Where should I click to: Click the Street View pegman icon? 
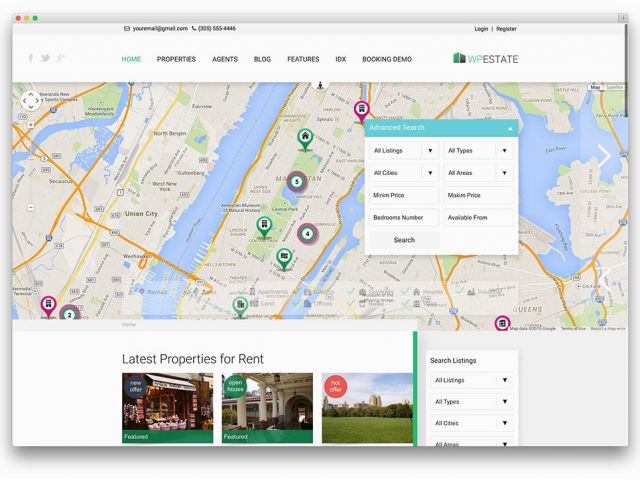click(x=320, y=85)
